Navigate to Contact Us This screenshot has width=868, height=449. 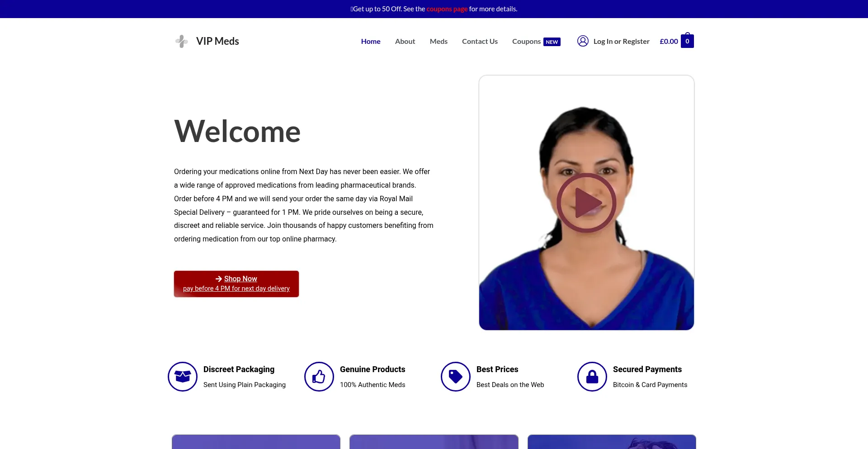click(480, 41)
